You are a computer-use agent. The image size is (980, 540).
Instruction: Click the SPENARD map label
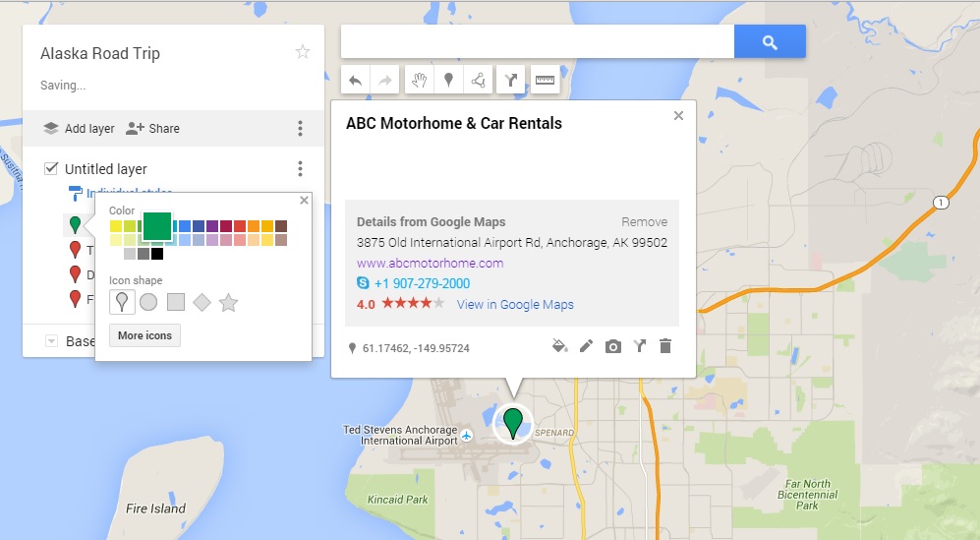click(554, 433)
